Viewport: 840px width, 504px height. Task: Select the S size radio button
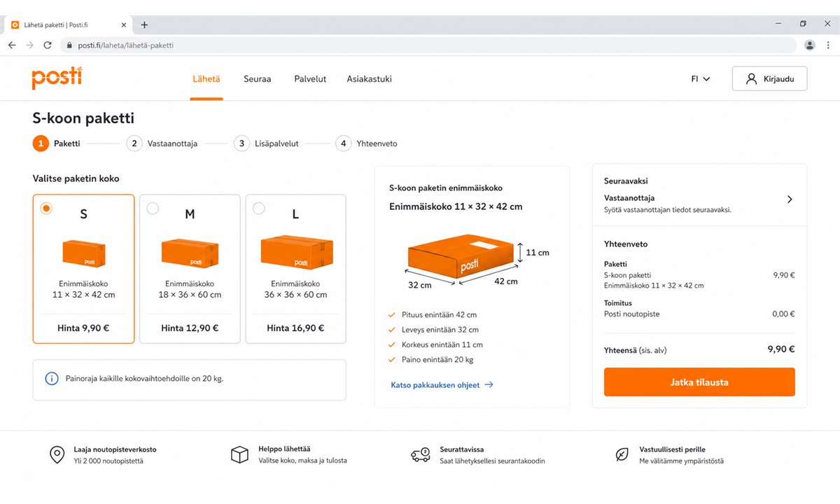click(46, 209)
